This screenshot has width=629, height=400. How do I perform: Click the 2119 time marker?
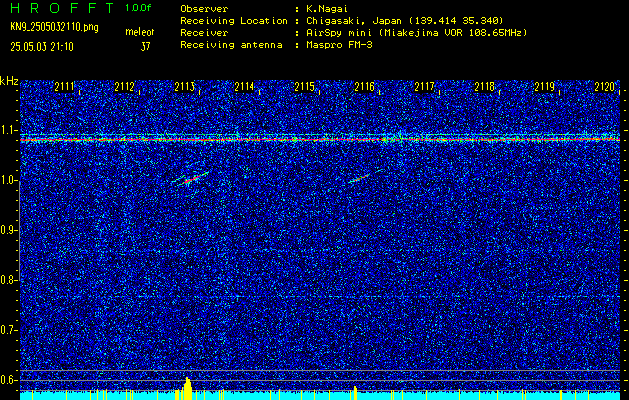[x=544, y=87]
